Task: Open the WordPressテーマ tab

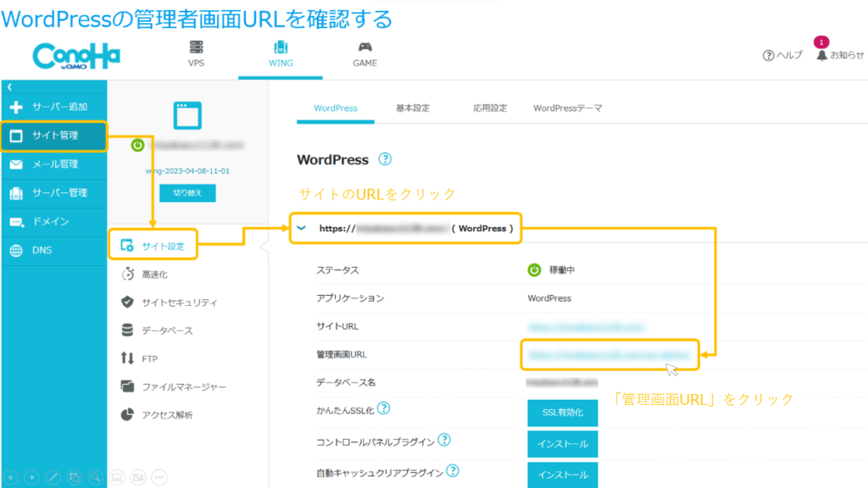Action: pyautogui.click(x=567, y=108)
